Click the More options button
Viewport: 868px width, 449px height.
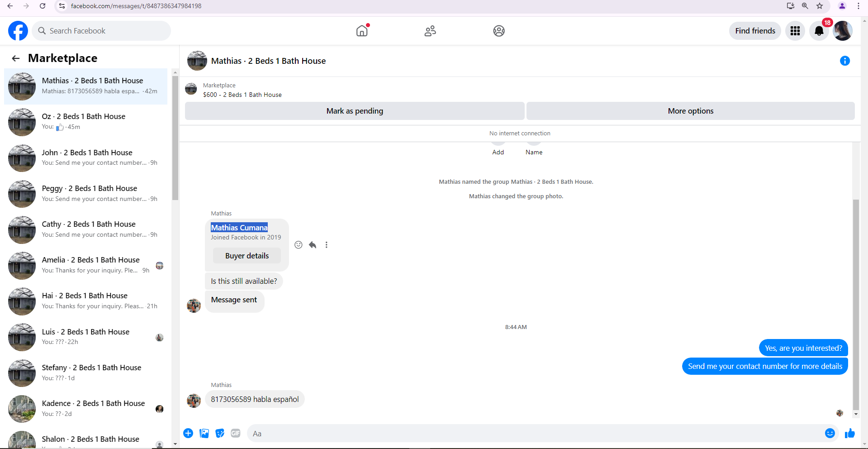tap(691, 111)
